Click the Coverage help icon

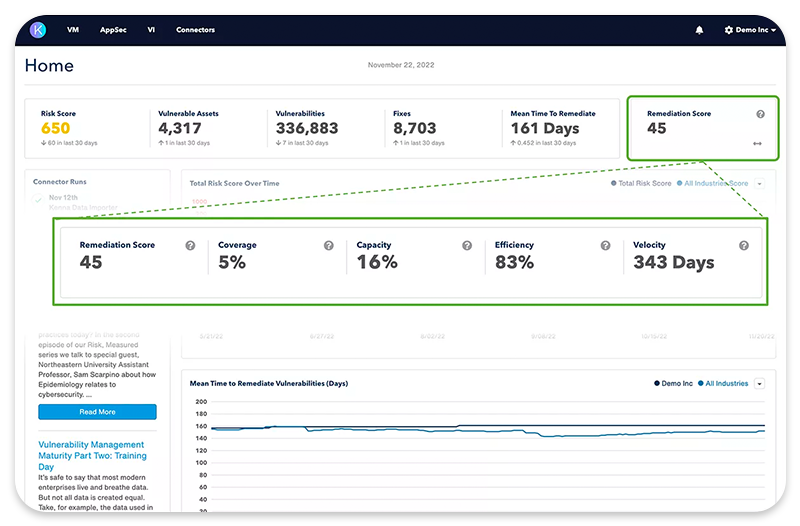click(x=329, y=245)
